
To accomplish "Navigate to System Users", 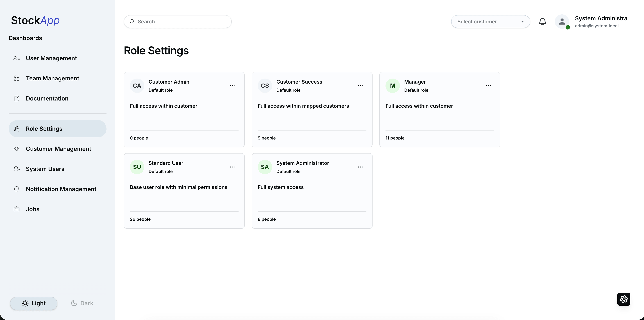I will (58, 169).
